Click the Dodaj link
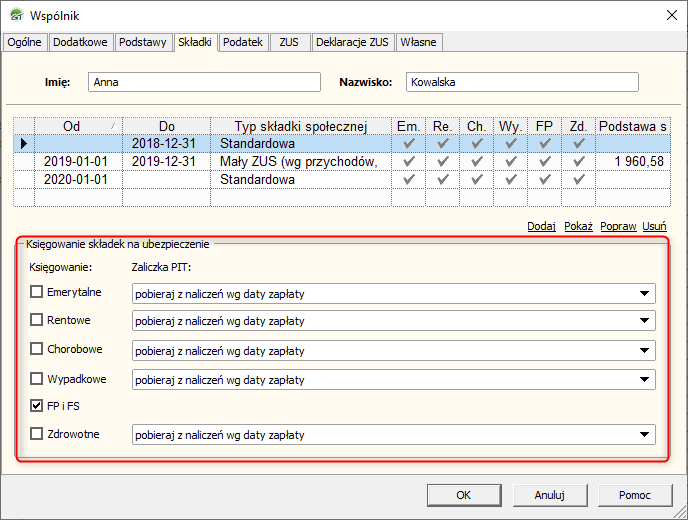The height and width of the screenshot is (520, 688). pos(541,226)
